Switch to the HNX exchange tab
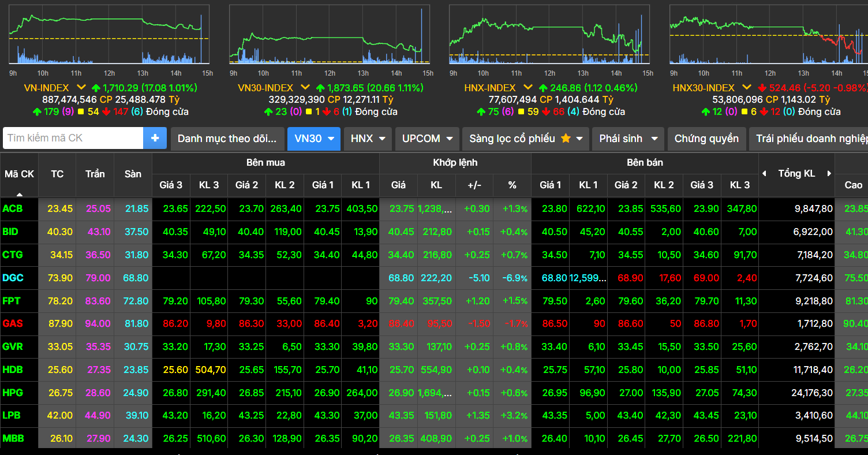Viewport: 868px width, 455px height. (x=368, y=139)
